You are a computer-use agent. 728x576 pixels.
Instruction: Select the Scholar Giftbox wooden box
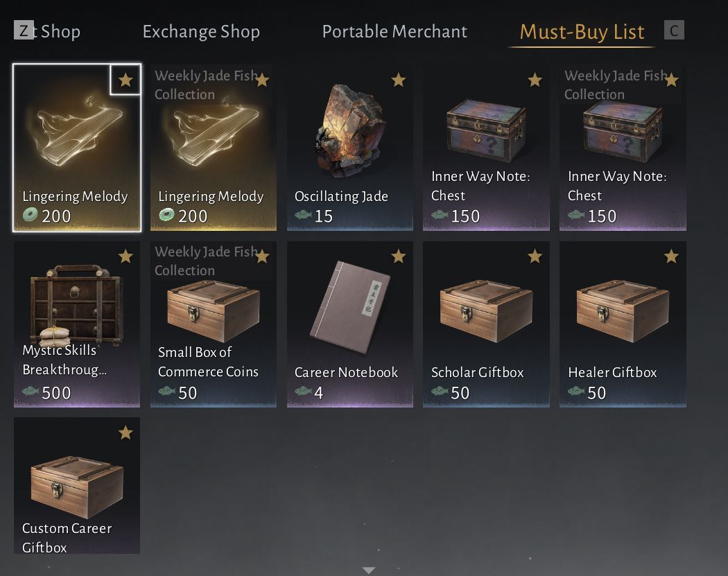486,324
